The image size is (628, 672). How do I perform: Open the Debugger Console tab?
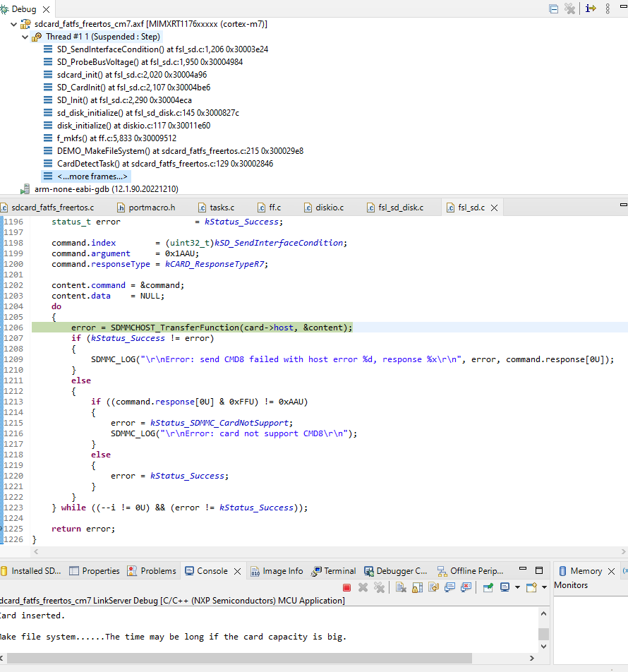[x=396, y=571]
